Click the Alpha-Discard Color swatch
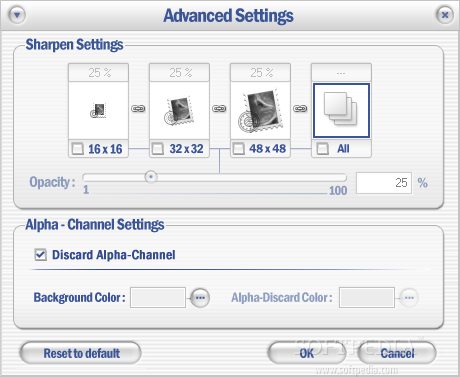 367,297
